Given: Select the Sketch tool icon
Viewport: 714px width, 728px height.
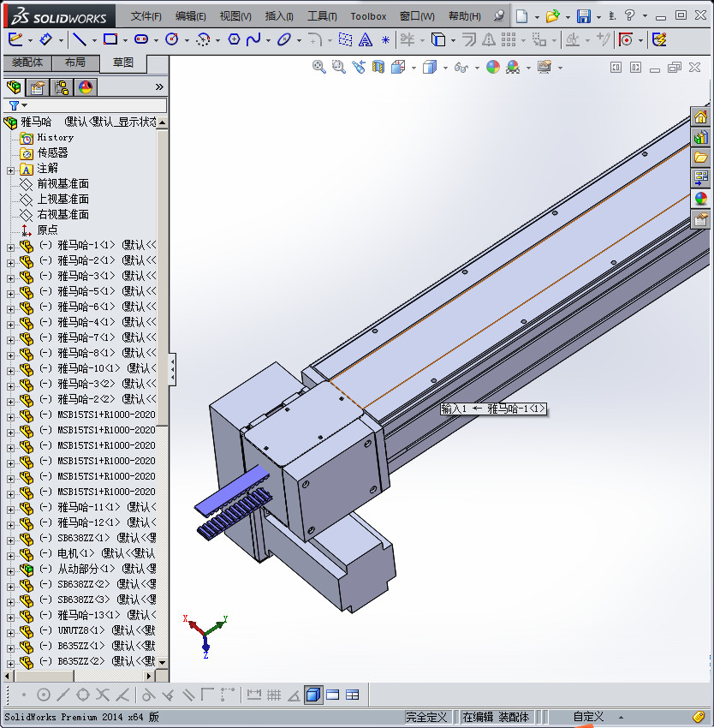Looking at the screenshot, I should coord(15,39).
